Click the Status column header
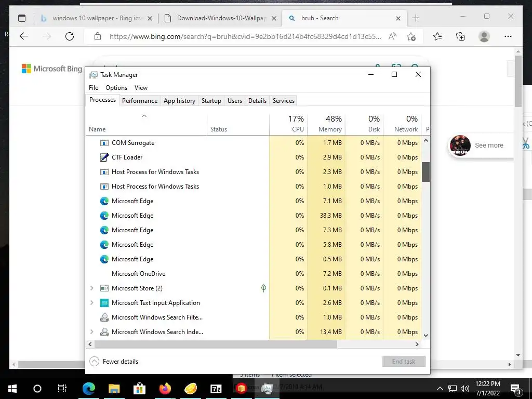532x399 pixels. tap(238, 125)
